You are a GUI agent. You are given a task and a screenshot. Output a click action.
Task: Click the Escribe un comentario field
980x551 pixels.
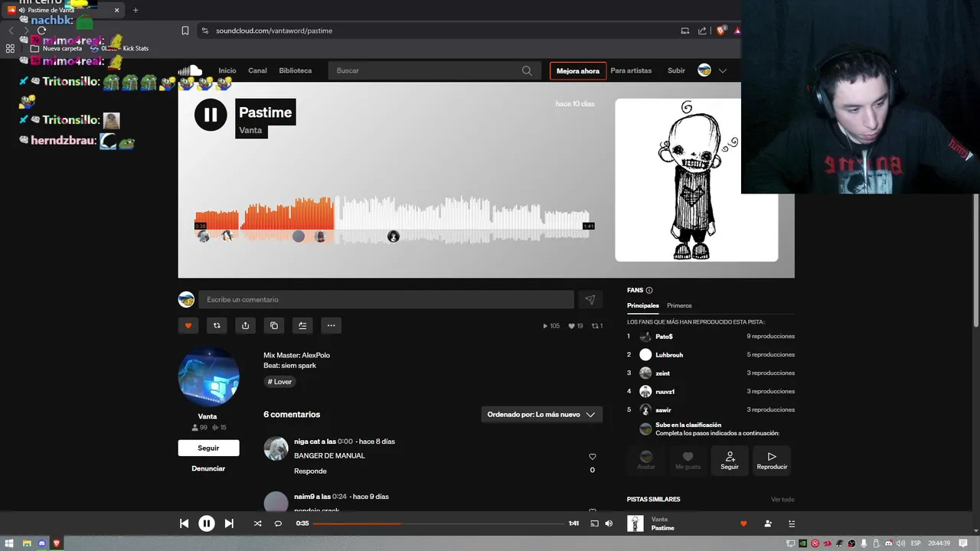(386, 299)
